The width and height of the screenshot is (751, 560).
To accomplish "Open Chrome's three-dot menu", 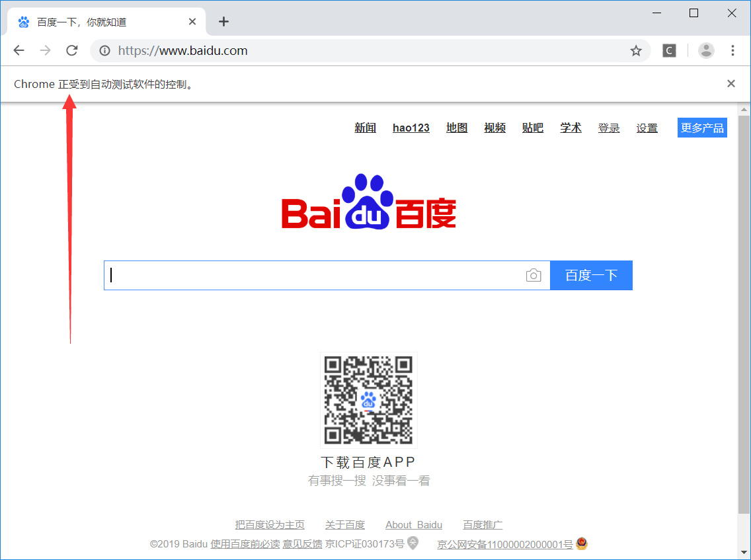I will [732, 50].
